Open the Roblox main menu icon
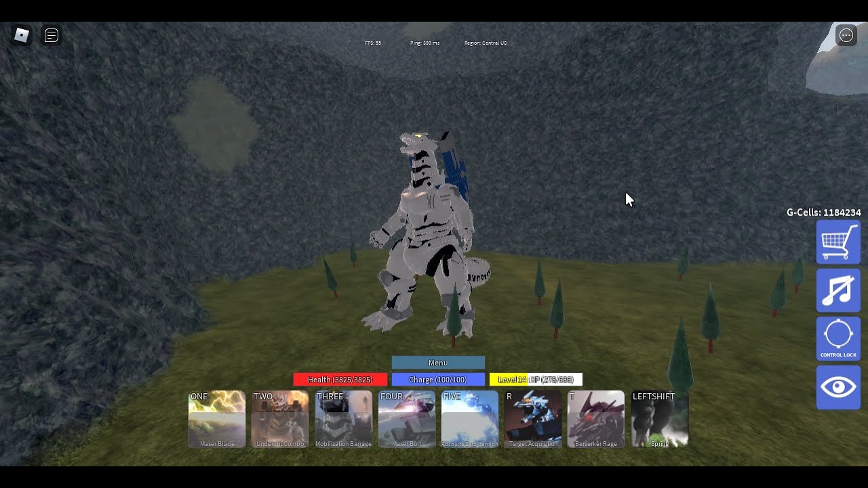Screen dimensions: 868x488 [x=22, y=35]
